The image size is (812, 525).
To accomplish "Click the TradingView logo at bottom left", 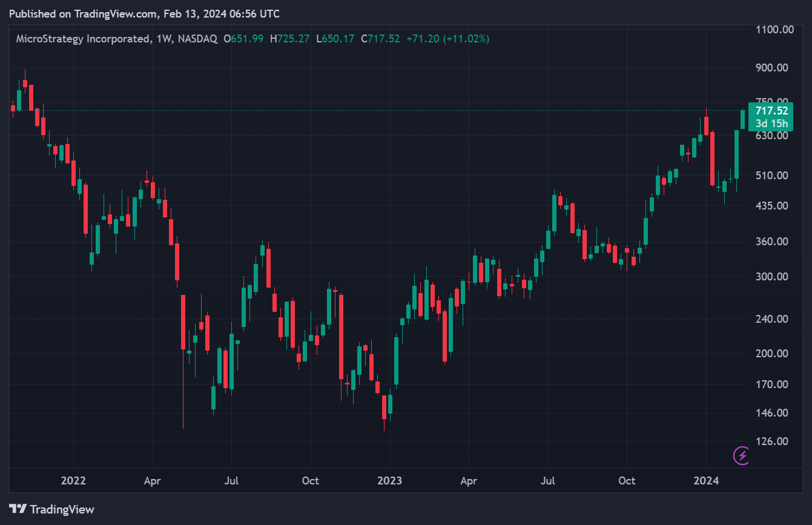I will (51, 509).
